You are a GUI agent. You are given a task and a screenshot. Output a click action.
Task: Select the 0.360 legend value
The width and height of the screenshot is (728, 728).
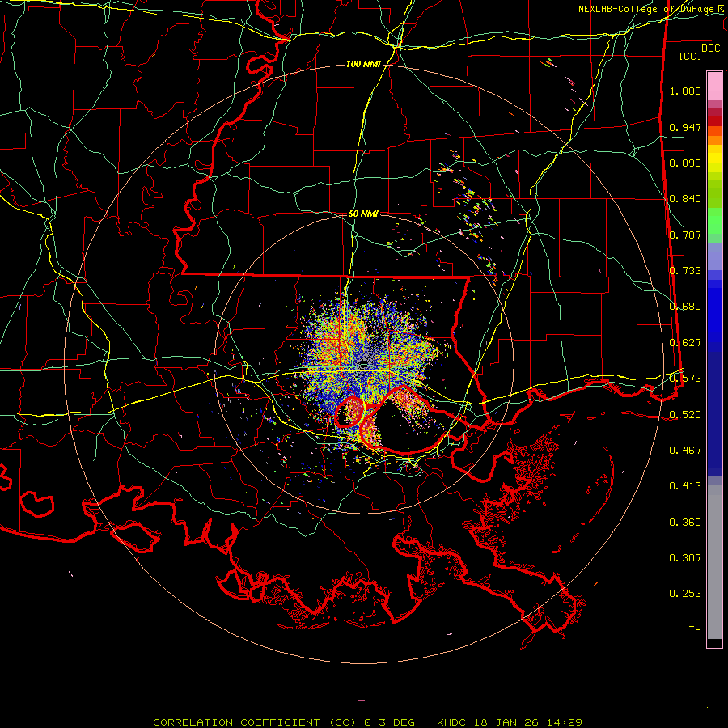(x=685, y=523)
